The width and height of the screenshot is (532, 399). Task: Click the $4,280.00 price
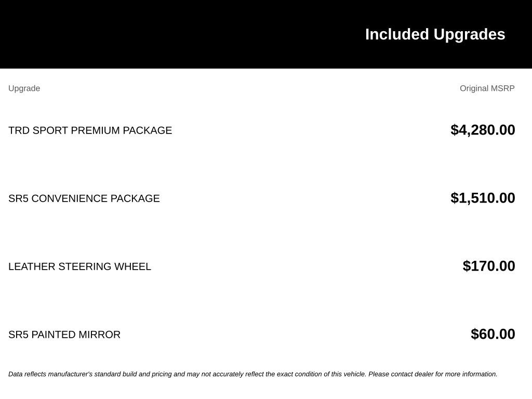(483, 130)
